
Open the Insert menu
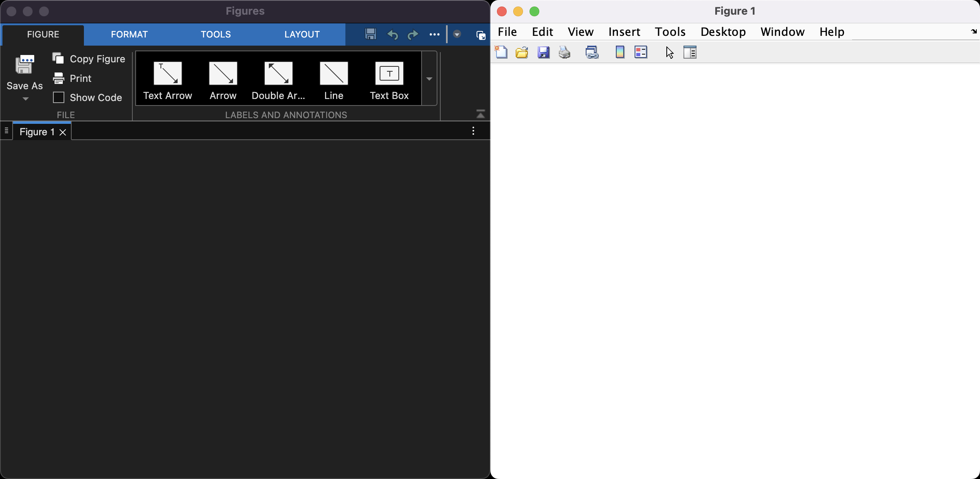[x=624, y=32]
